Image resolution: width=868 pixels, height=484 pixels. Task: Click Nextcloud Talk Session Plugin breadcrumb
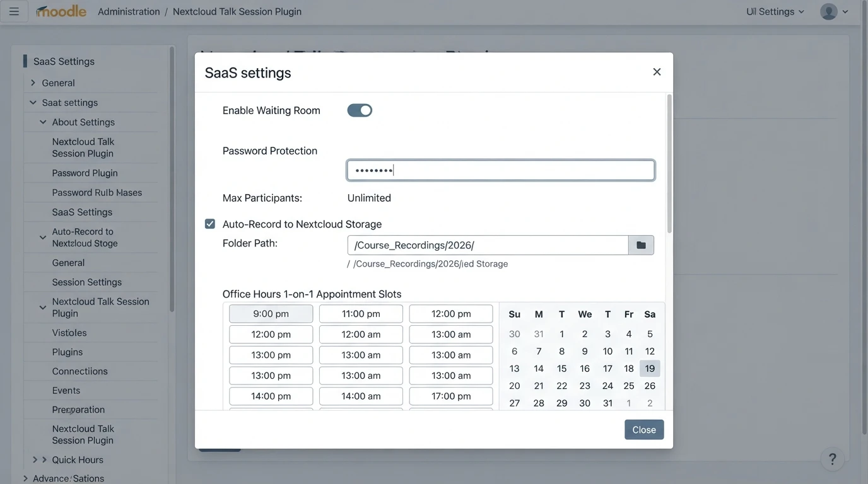[x=237, y=11]
